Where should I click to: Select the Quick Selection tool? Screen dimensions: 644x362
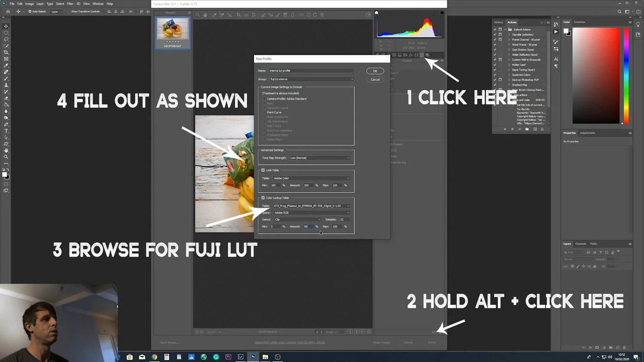pos(6,45)
